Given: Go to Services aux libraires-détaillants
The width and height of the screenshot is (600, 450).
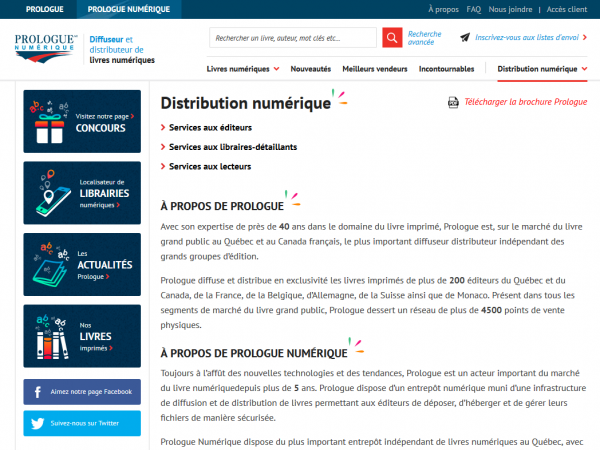Looking at the screenshot, I should coord(233,147).
